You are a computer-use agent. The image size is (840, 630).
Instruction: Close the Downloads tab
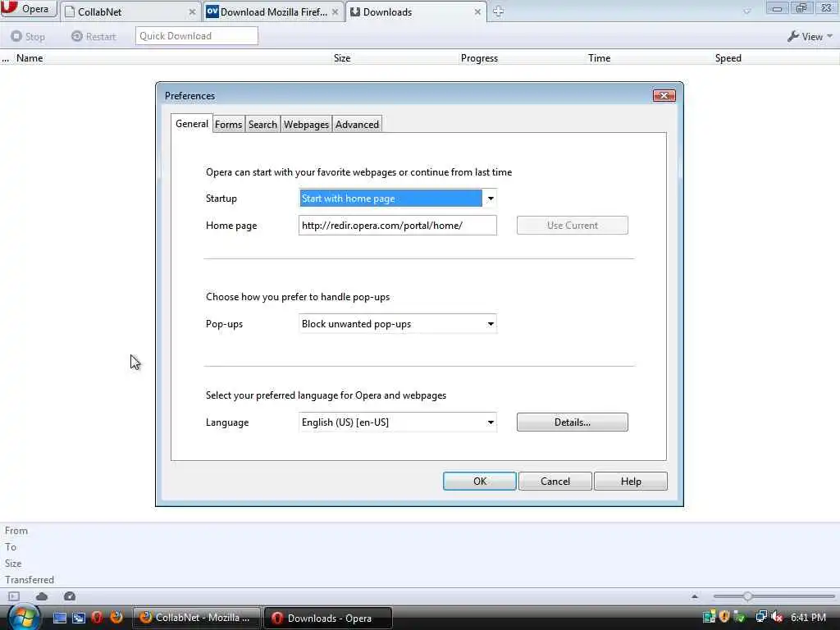[477, 11]
